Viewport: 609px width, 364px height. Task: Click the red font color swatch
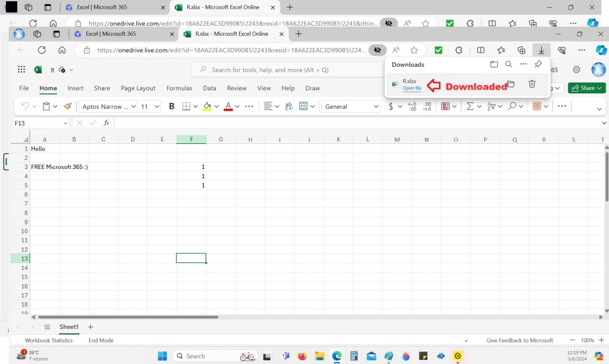point(228,106)
